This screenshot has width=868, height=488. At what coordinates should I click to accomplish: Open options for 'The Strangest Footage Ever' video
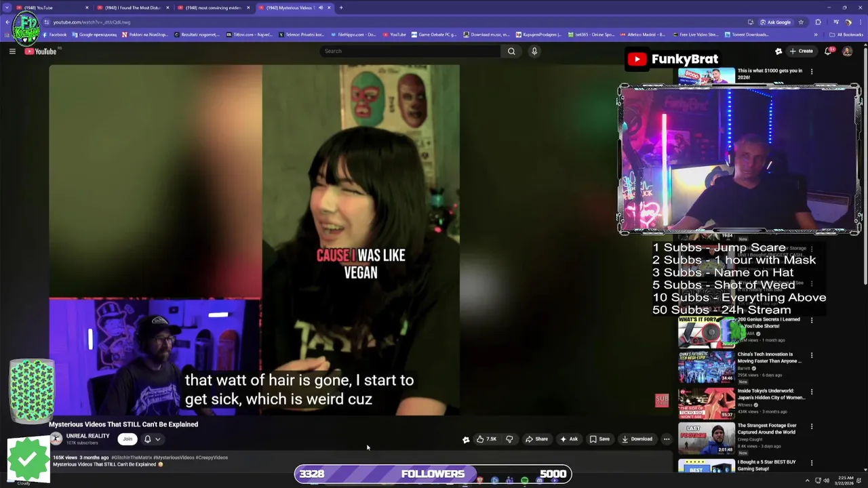[x=812, y=426]
